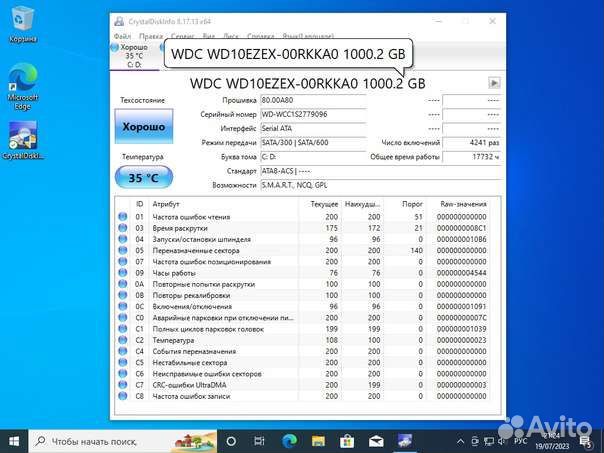Click the CrystalDiskInfo taskbar button
Image resolution: width=604 pixels, height=453 pixels.
tap(405, 441)
